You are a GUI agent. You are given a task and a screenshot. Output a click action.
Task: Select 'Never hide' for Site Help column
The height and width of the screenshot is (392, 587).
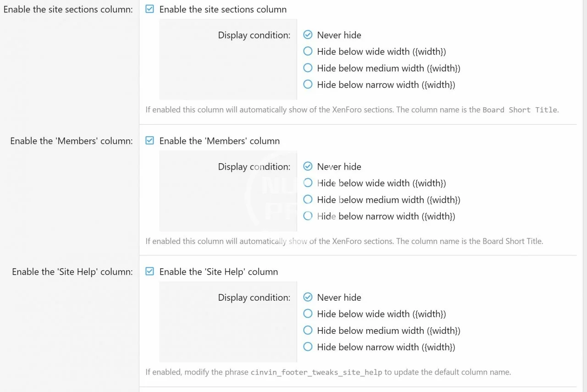coord(308,297)
